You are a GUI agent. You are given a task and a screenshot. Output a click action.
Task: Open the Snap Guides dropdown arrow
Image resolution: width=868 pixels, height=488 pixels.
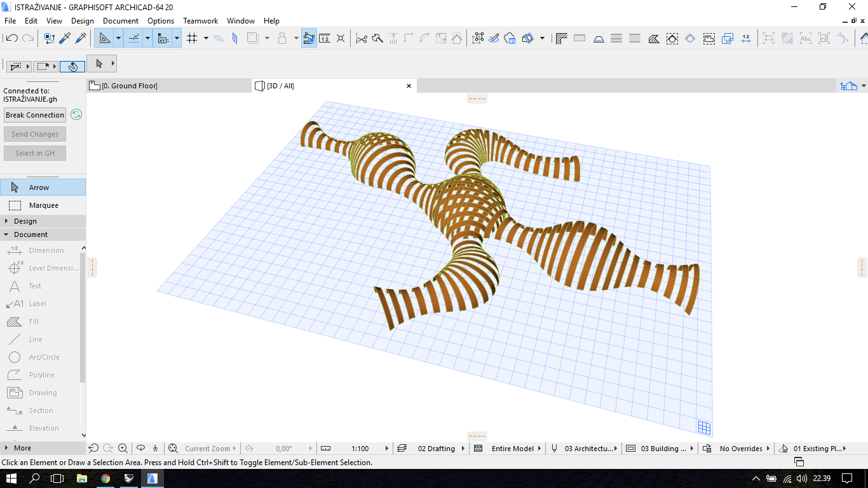click(147, 38)
